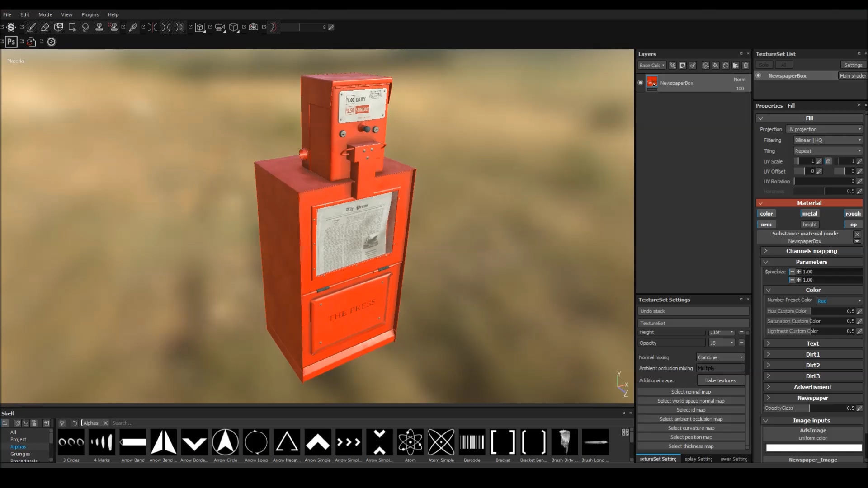Image resolution: width=868 pixels, height=488 pixels.
Task: Click the resource updater icon beside Photoshop
Action: pyautogui.click(x=31, y=42)
